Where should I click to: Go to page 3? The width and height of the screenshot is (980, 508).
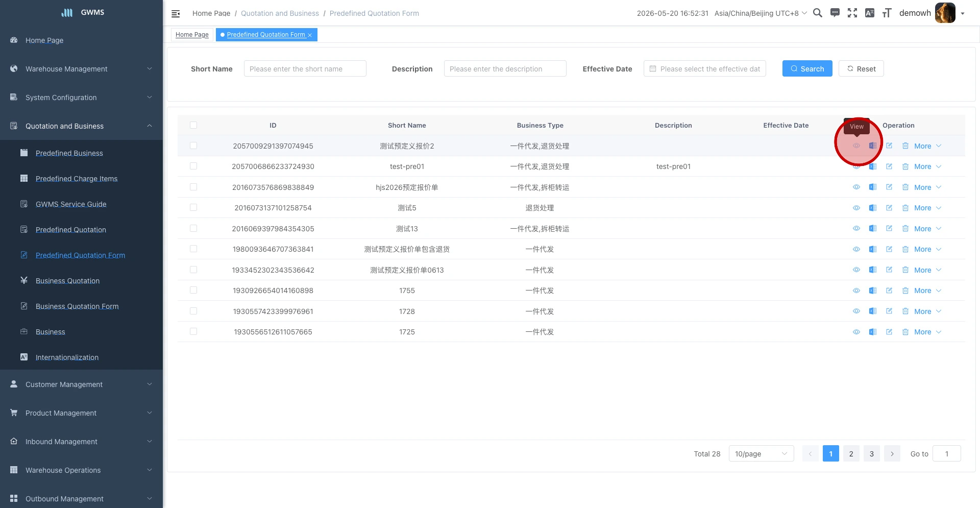click(871, 453)
